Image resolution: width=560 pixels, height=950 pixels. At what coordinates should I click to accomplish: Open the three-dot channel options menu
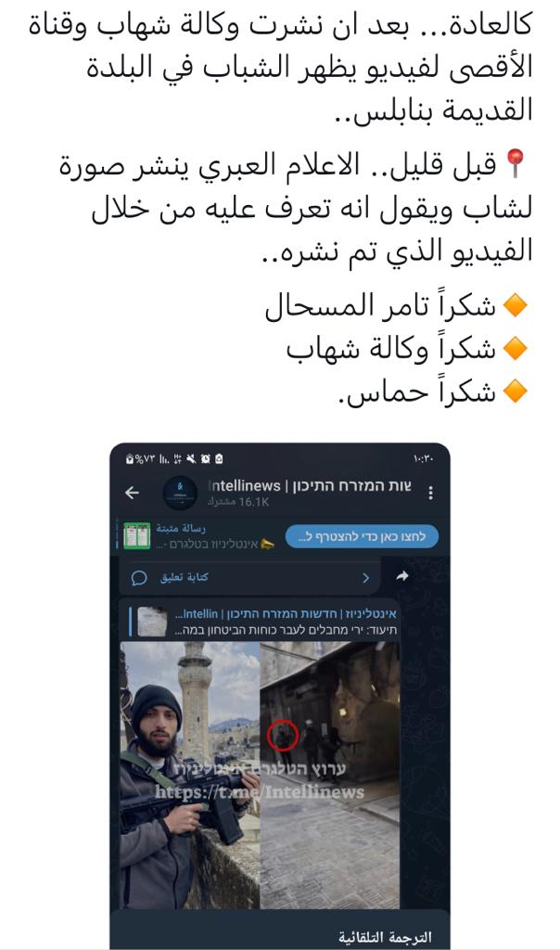tap(430, 494)
